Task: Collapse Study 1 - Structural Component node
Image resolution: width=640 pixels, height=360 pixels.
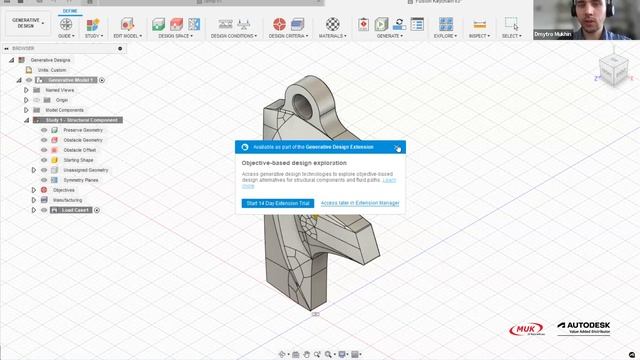Action: pos(27,120)
